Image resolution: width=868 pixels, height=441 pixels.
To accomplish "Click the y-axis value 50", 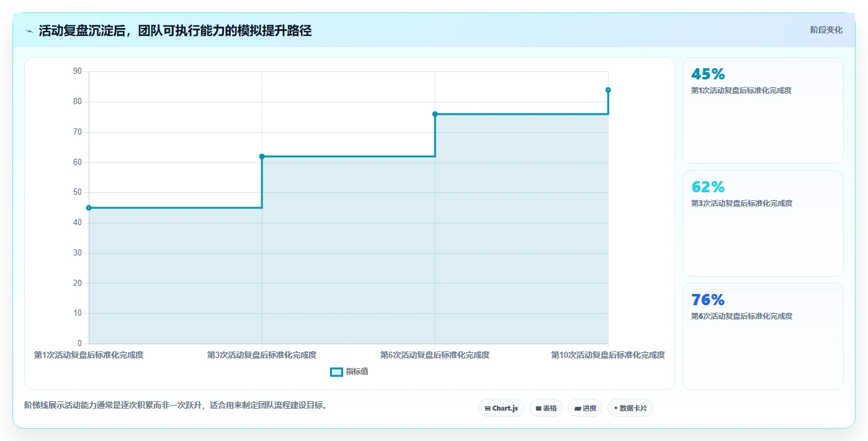I will [x=78, y=192].
